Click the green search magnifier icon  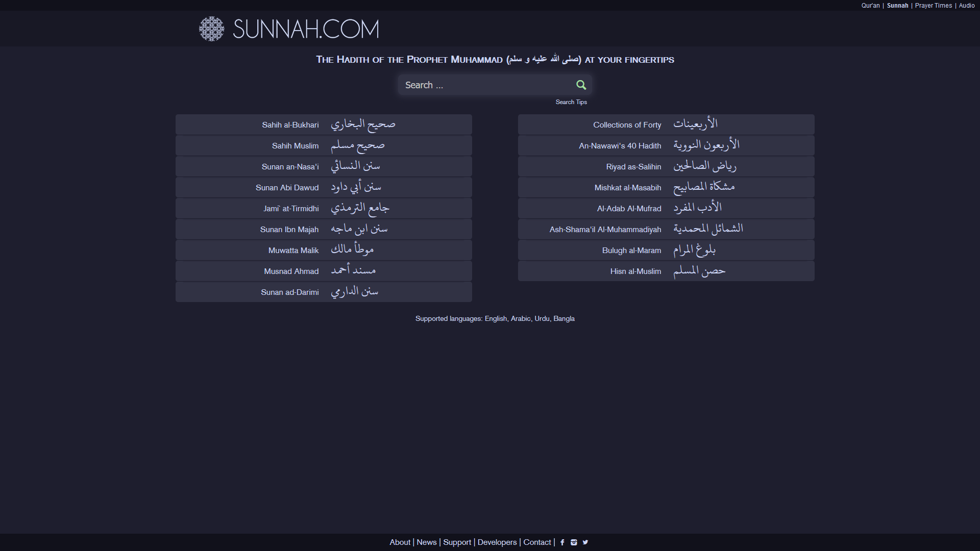coord(581,85)
